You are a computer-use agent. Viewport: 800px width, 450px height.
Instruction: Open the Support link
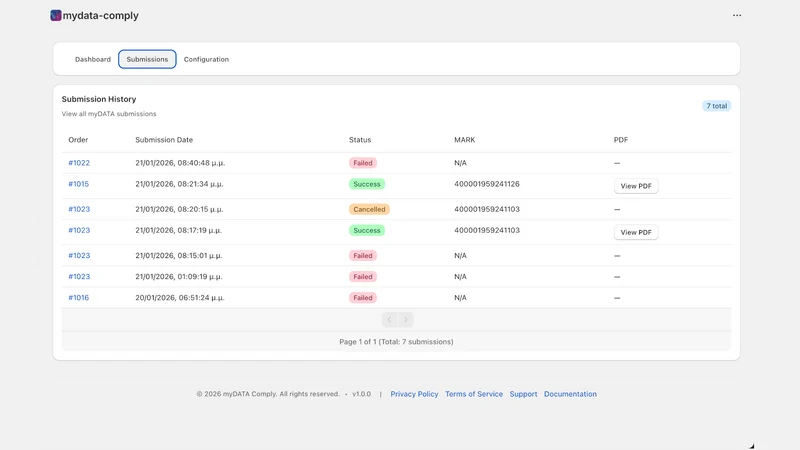(523, 394)
